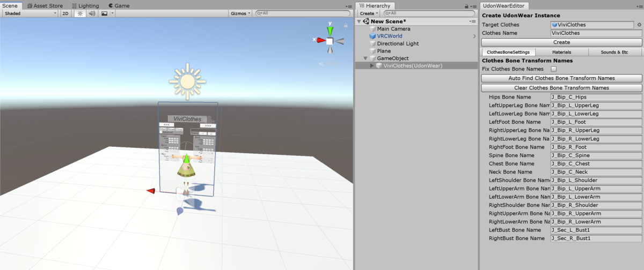This screenshot has height=270, width=644.
Task: Switch to Game tab
Action: tap(119, 5)
